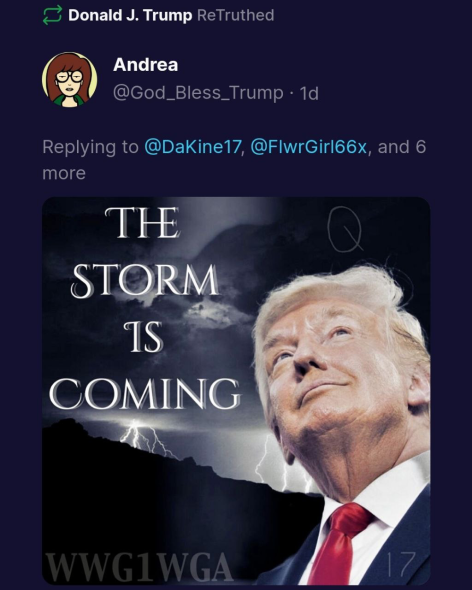Visit the @God_Bless_Trump handle
The height and width of the screenshot is (590, 472).
[198, 93]
